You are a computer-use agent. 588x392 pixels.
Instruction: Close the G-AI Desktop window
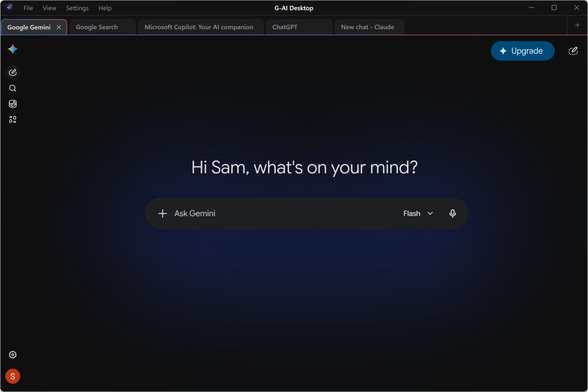576,7
